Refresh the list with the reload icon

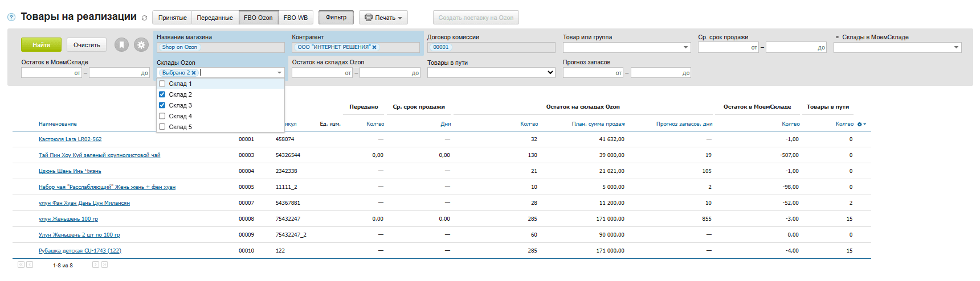pyautogui.click(x=144, y=18)
